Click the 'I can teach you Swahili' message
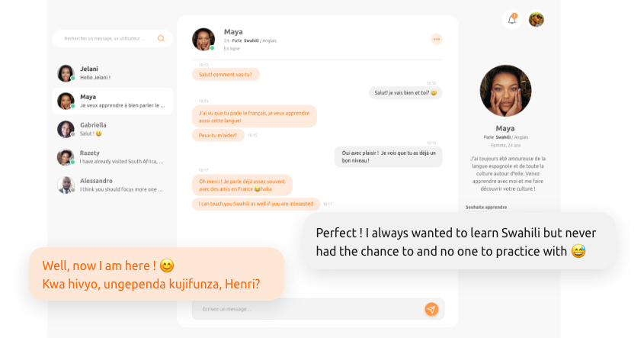 [256, 204]
